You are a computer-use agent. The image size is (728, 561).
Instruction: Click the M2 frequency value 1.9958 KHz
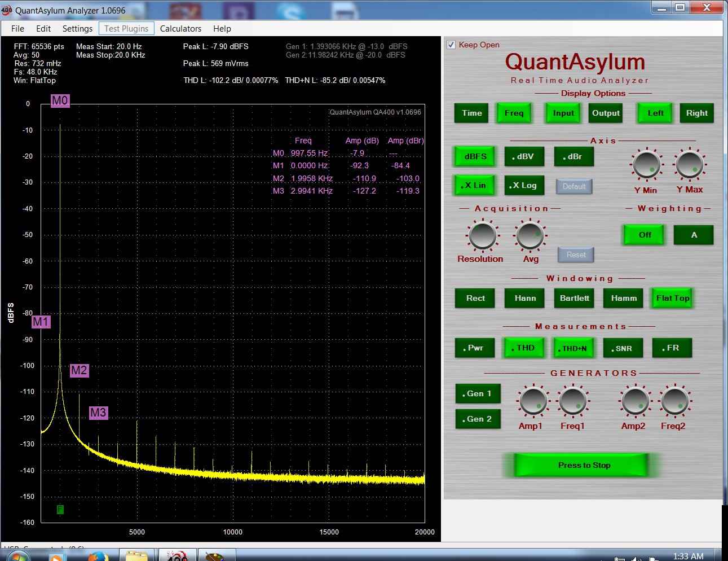click(312, 178)
